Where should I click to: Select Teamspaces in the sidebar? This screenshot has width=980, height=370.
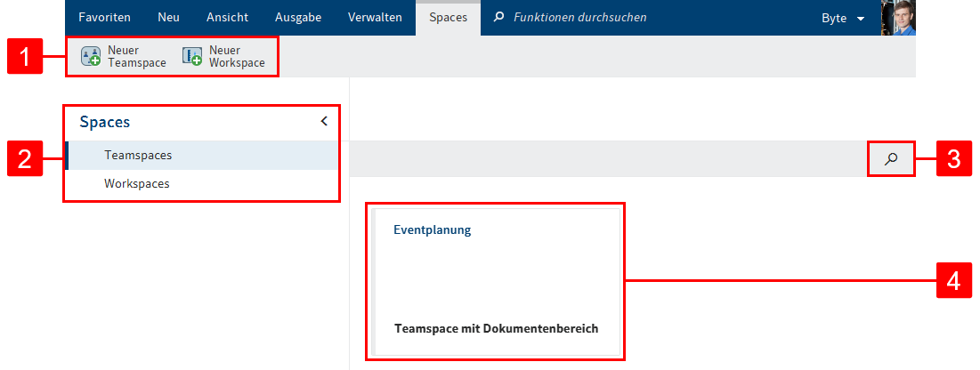203,155
